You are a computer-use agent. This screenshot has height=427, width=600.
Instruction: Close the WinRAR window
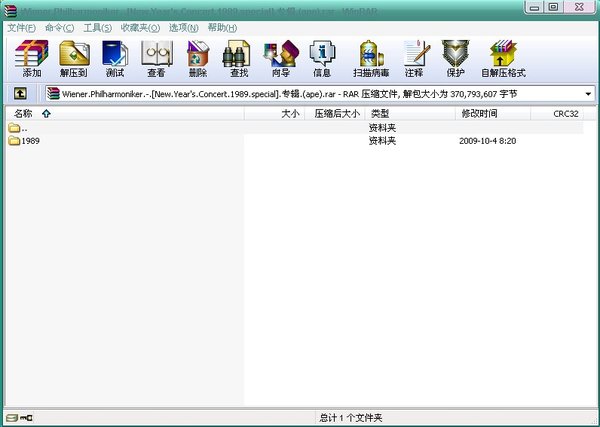coord(579,7)
